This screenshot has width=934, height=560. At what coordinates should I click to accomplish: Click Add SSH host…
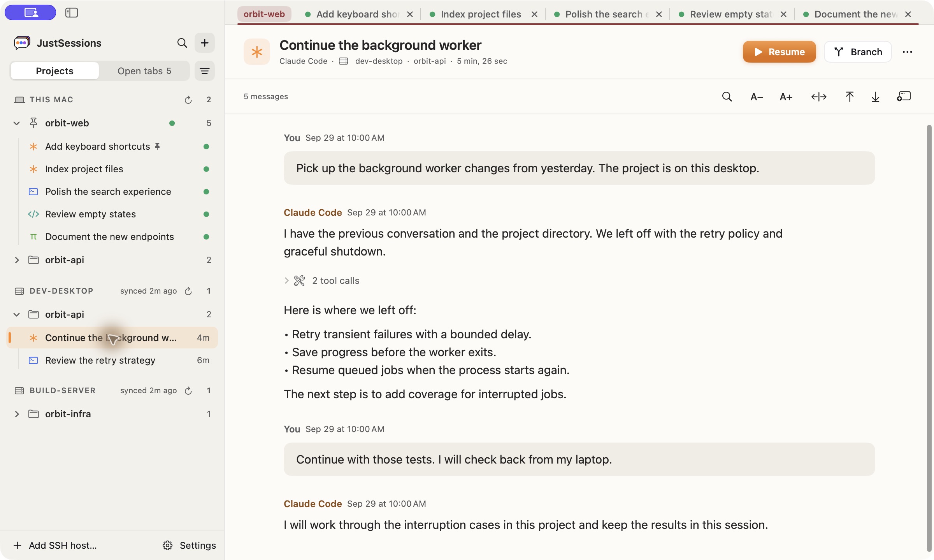click(x=55, y=545)
